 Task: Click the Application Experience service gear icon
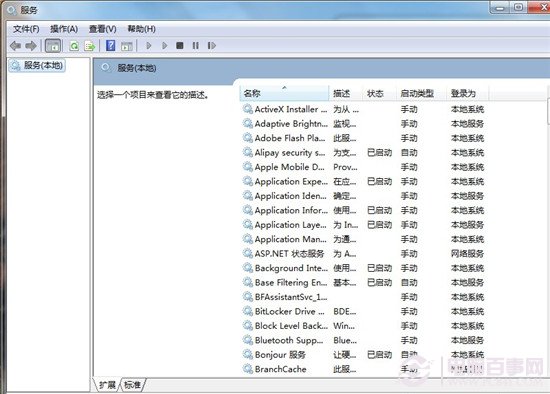(248, 181)
